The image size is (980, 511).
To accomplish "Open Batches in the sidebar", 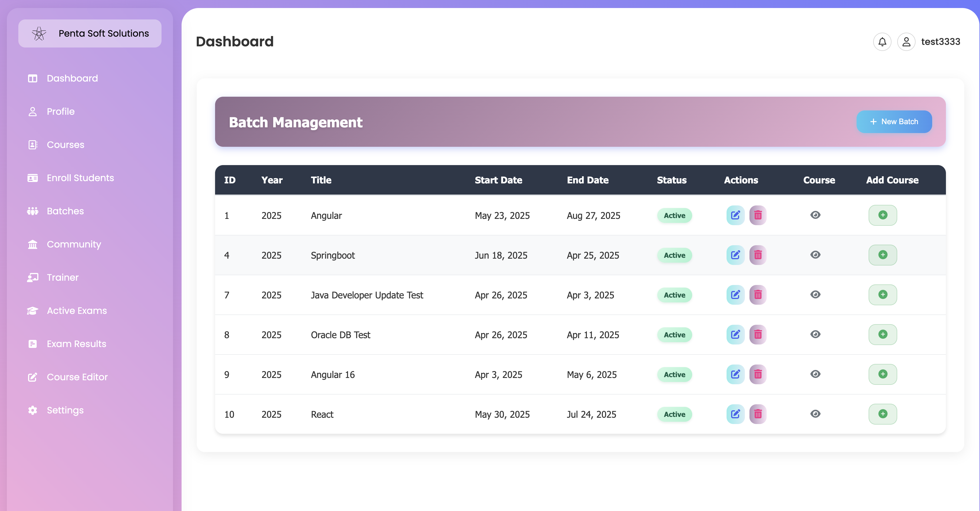I will [65, 211].
